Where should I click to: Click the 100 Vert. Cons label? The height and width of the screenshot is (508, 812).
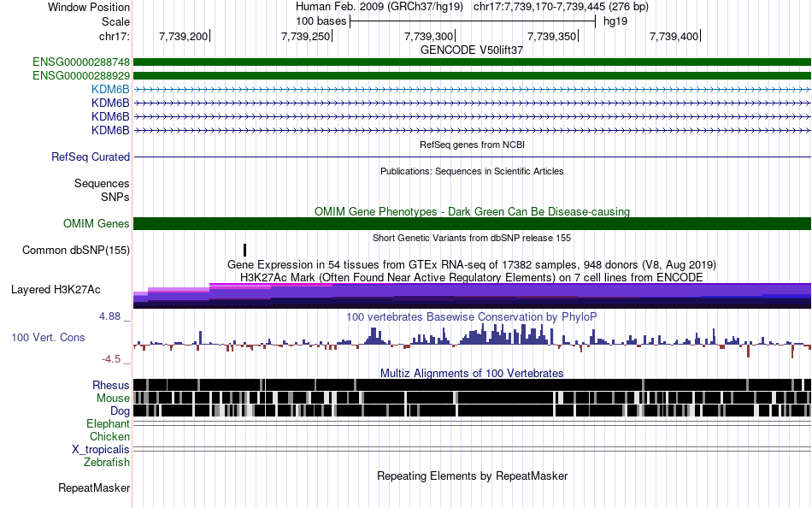click(x=48, y=338)
